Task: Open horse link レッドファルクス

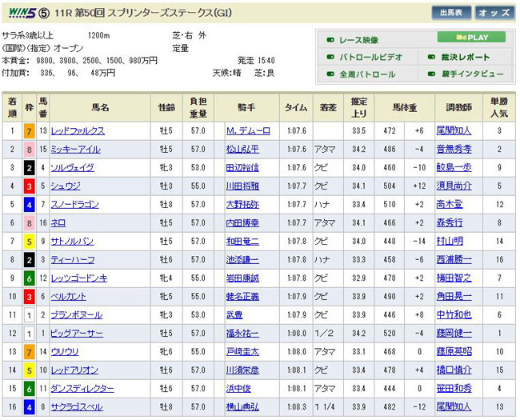Action: click(x=78, y=131)
